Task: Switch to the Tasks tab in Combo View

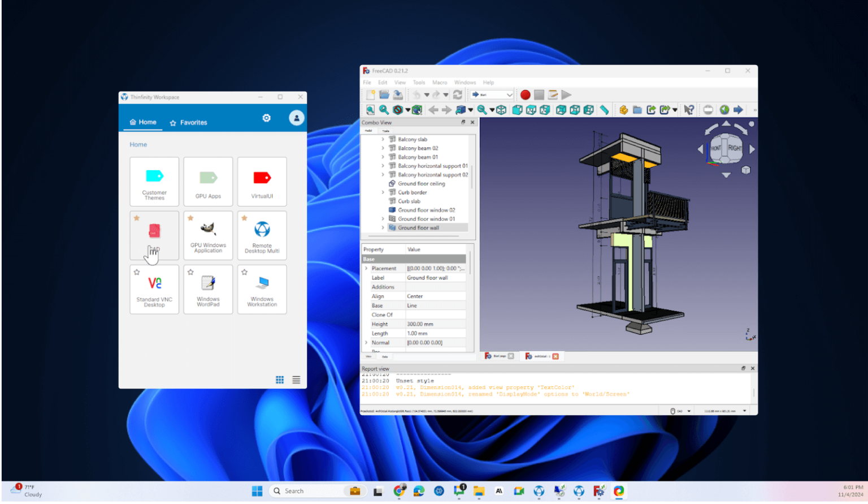Action: click(x=385, y=131)
